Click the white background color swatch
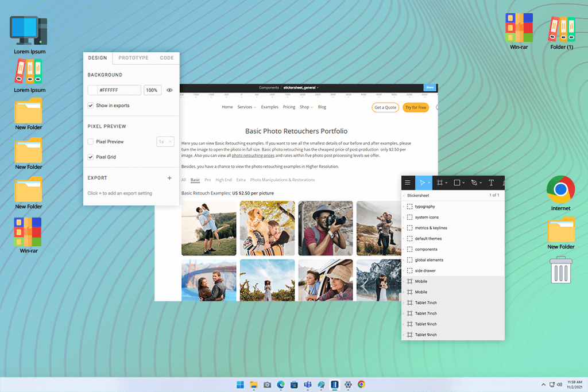Viewport: 588px width, 392px height. click(x=92, y=90)
